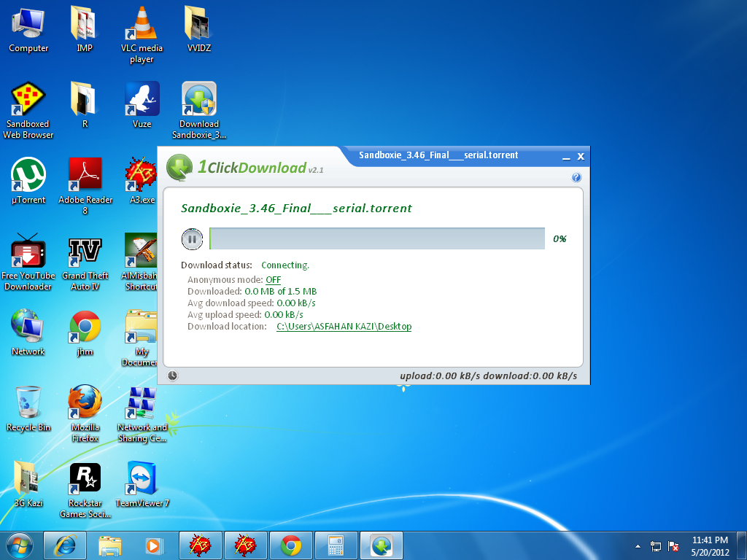The height and width of the screenshot is (560, 747).
Task: Open Google Chrome in the taskbar
Action: tap(291, 545)
